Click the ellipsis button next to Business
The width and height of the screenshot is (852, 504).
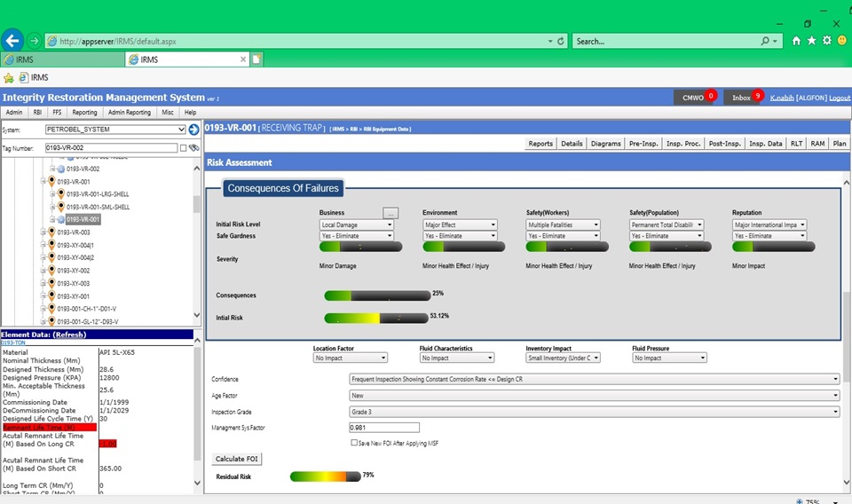coord(391,213)
